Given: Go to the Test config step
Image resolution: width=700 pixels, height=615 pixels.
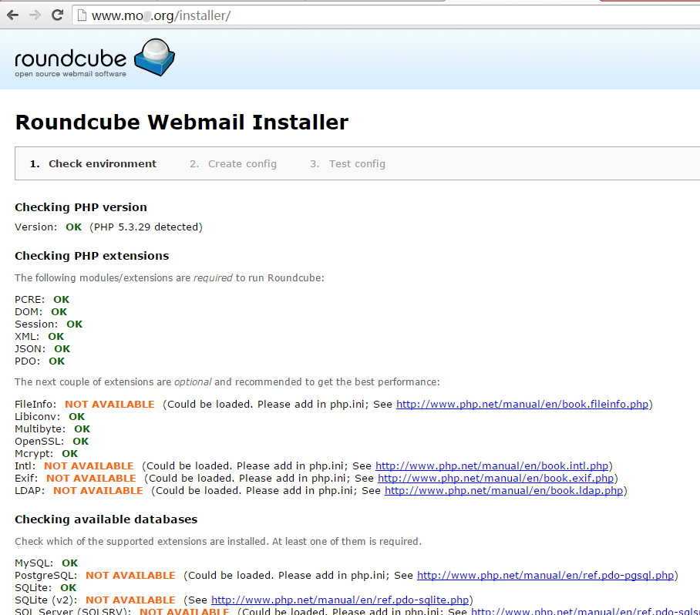Looking at the screenshot, I should 357,163.
